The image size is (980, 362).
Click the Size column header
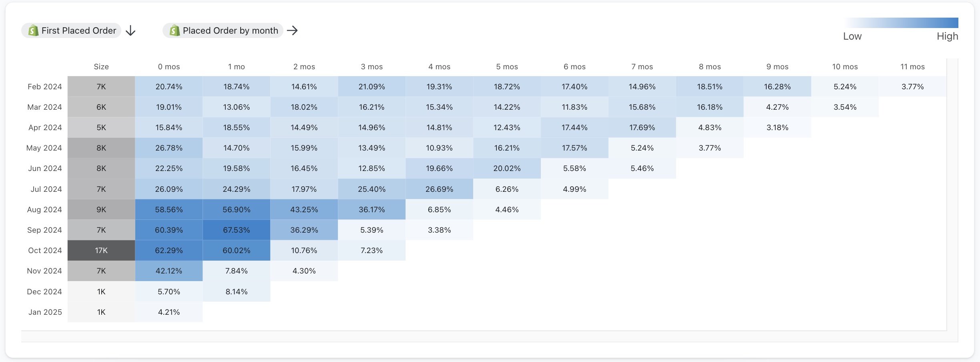[101, 66]
